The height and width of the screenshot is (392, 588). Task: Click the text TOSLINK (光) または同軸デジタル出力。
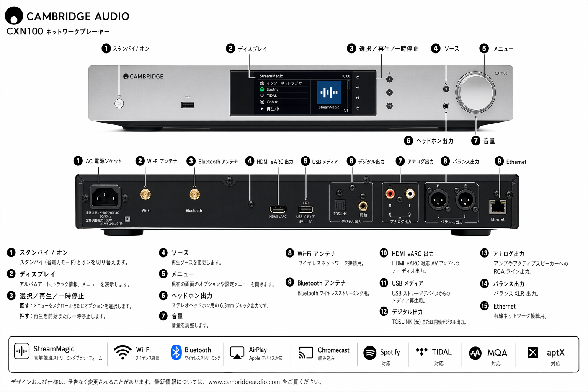429,322
